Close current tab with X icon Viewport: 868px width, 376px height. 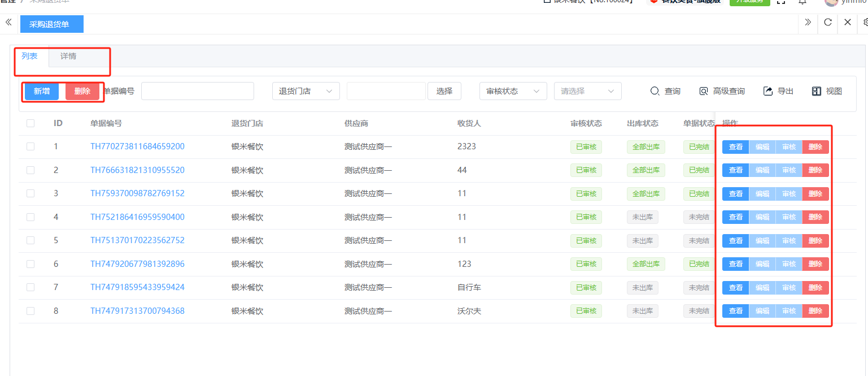pyautogui.click(x=848, y=23)
